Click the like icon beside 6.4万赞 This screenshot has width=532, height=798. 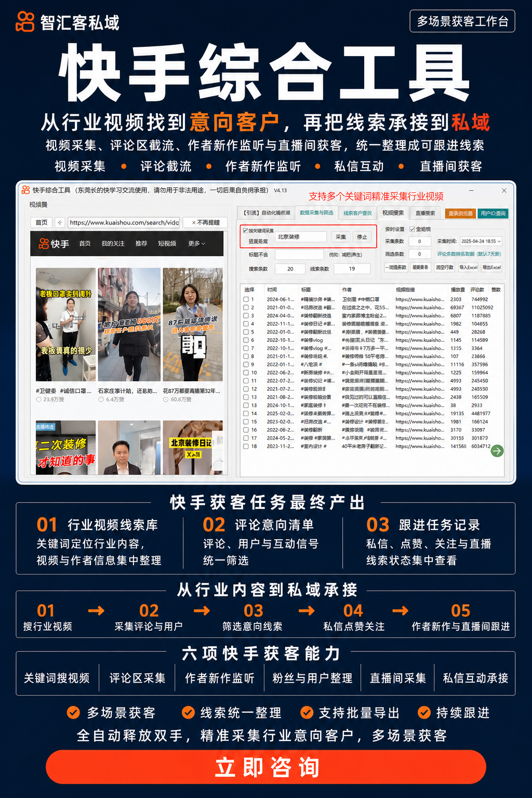pos(101,400)
